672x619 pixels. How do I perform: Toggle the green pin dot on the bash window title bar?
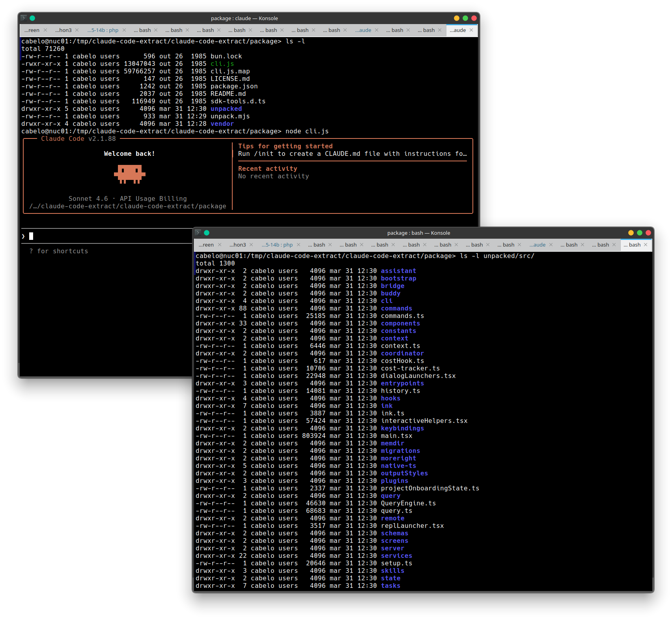tap(207, 233)
